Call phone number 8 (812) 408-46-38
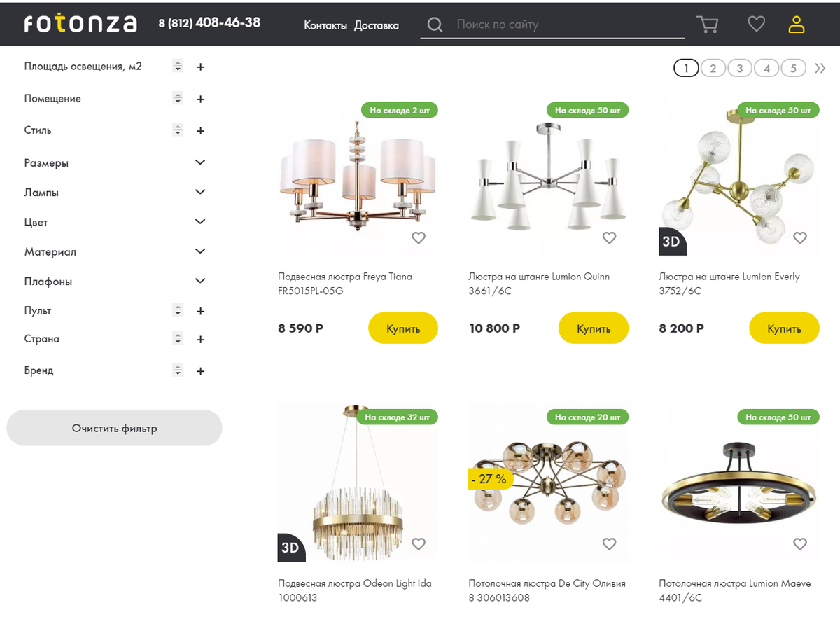The width and height of the screenshot is (840, 617). pyautogui.click(x=209, y=22)
